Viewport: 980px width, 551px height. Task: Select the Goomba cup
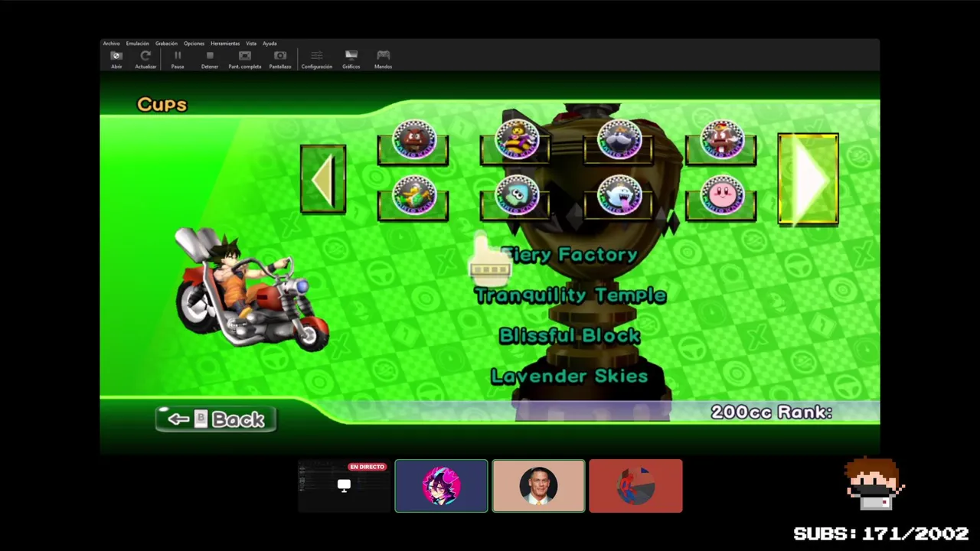pyautogui.click(x=413, y=143)
